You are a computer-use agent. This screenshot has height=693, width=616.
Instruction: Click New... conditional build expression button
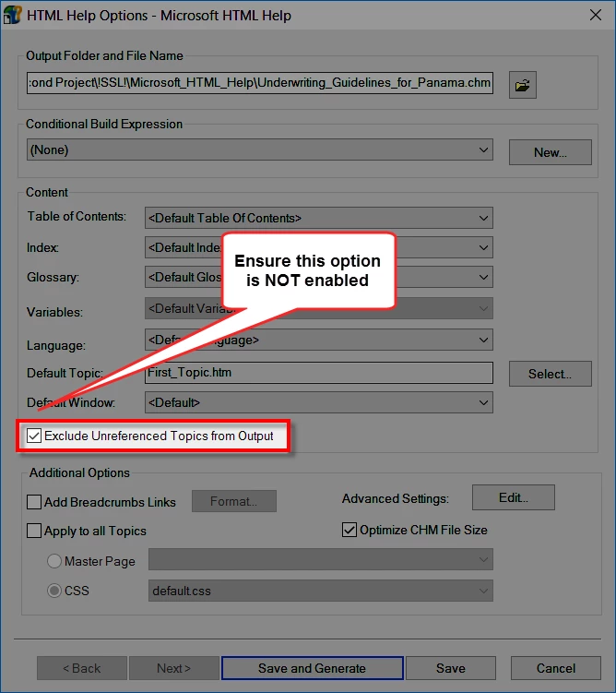pyautogui.click(x=551, y=152)
